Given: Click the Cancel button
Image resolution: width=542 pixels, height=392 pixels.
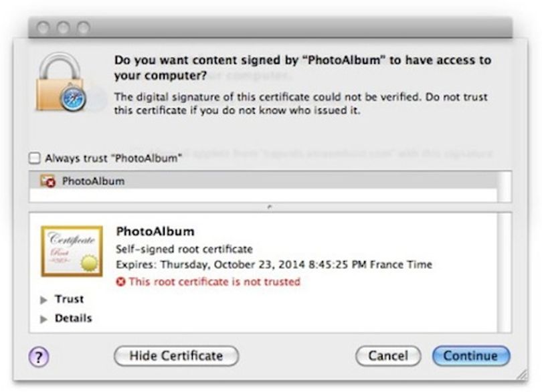Looking at the screenshot, I should (x=388, y=356).
